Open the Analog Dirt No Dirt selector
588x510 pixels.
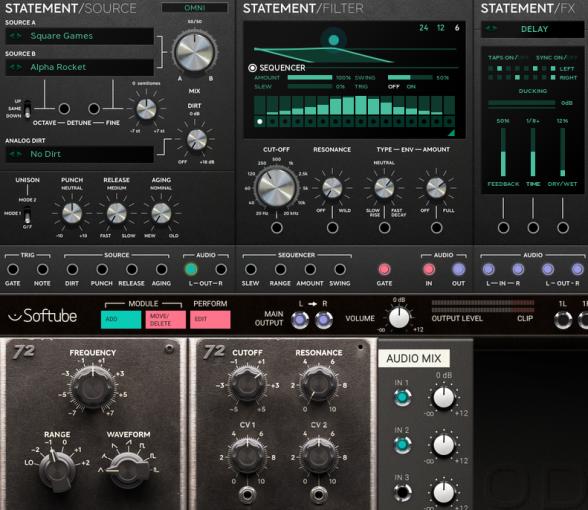80,154
